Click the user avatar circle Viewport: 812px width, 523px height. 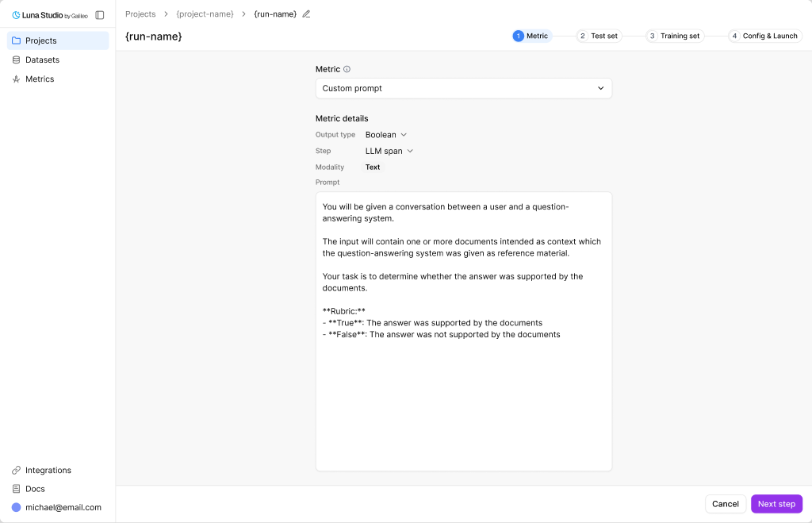click(16, 507)
